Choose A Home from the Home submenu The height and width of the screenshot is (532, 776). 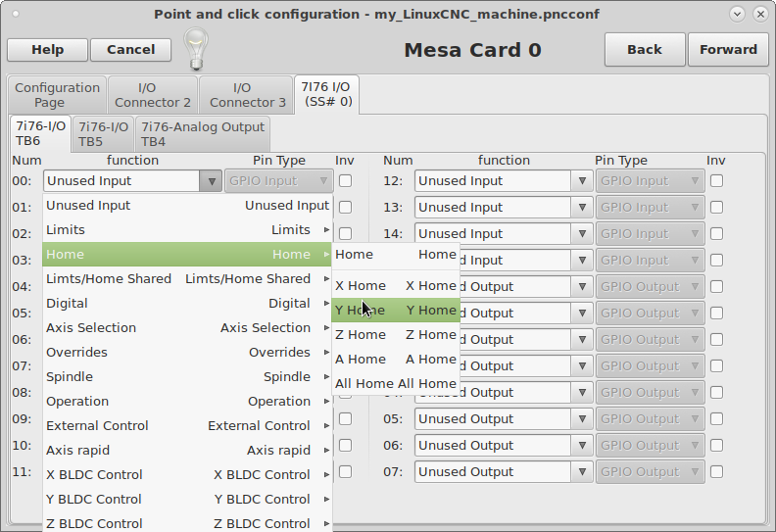click(396, 359)
